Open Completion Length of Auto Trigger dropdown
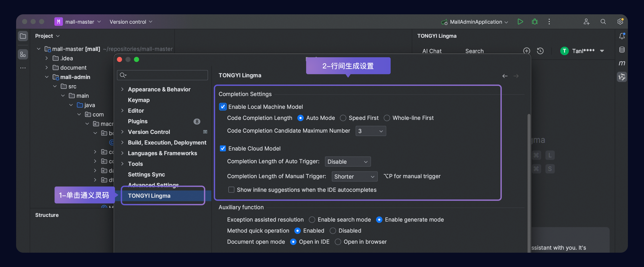This screenshot has height=267, width=644. [347, 162]
